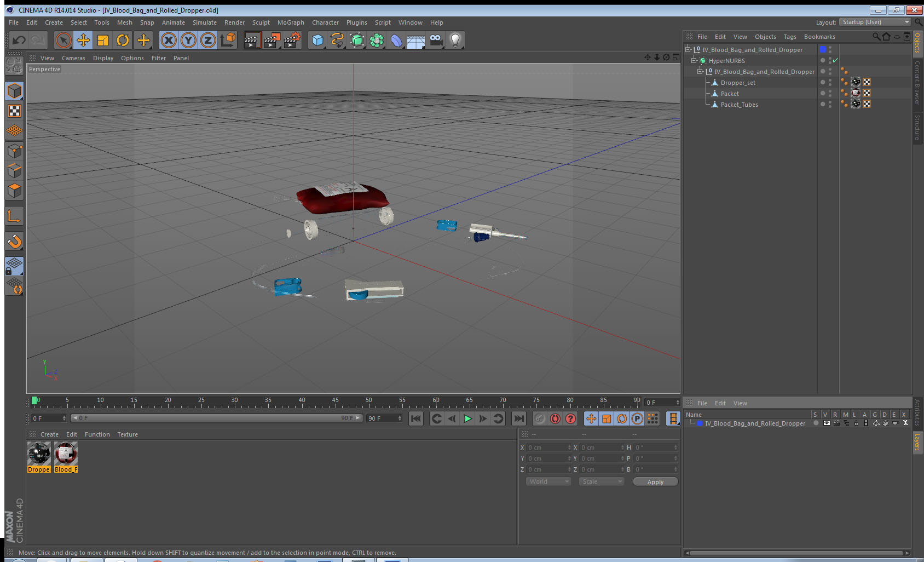The height and width of the screenshot is (562, 924).
Task: Click Apply in coordinates panel
Action: tap(655, 482)
